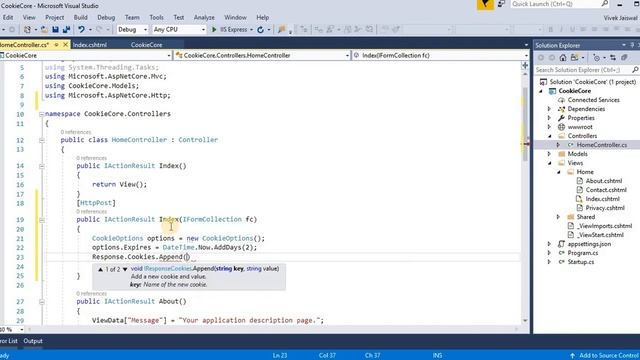Expand the Properties node
Screen dimensions: 640x360
549,118
